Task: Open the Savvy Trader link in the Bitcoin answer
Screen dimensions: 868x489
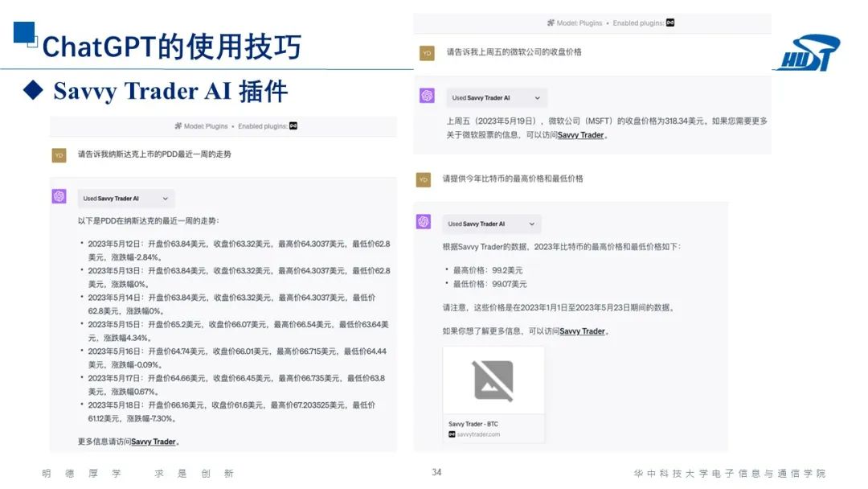Action: coord(583,331)
